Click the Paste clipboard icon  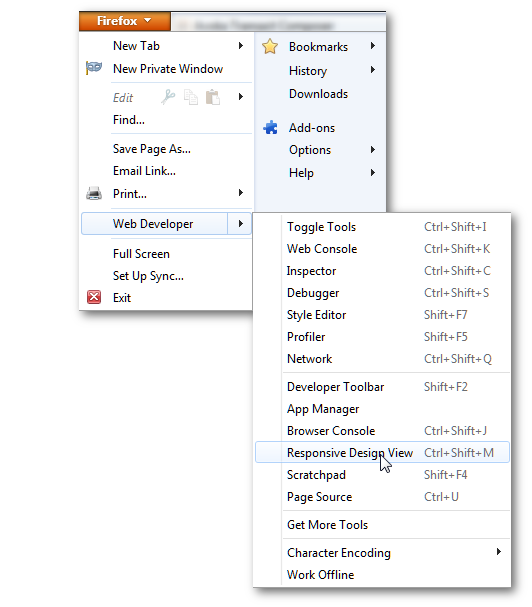pyautogui.click(x=213, y=97)
